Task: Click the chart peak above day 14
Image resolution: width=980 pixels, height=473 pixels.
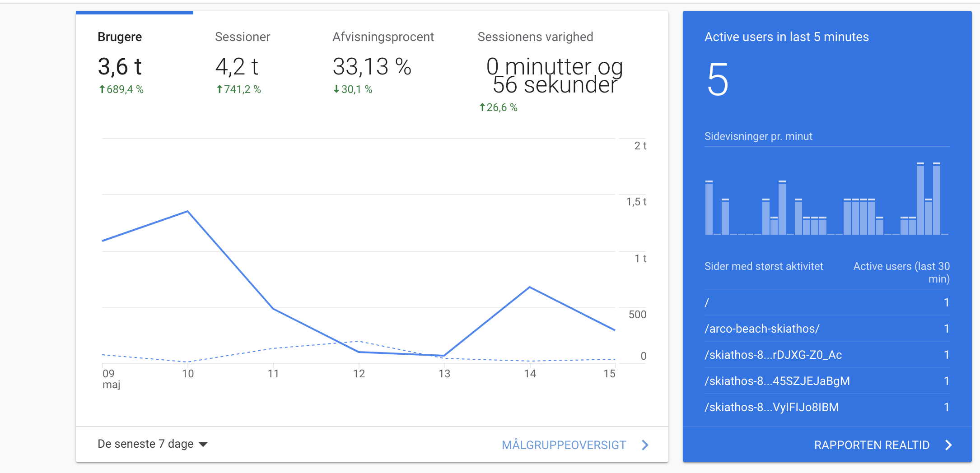Action: click(x=530, y=287)
